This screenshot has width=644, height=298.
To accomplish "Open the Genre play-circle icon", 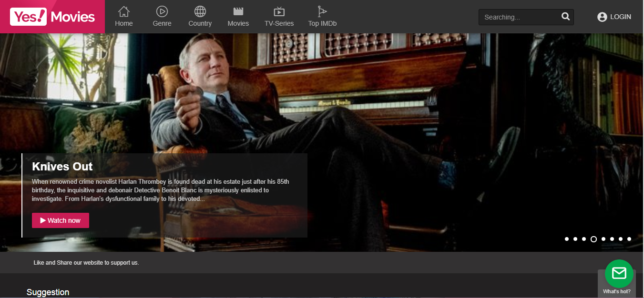I will tap(162, 11).
